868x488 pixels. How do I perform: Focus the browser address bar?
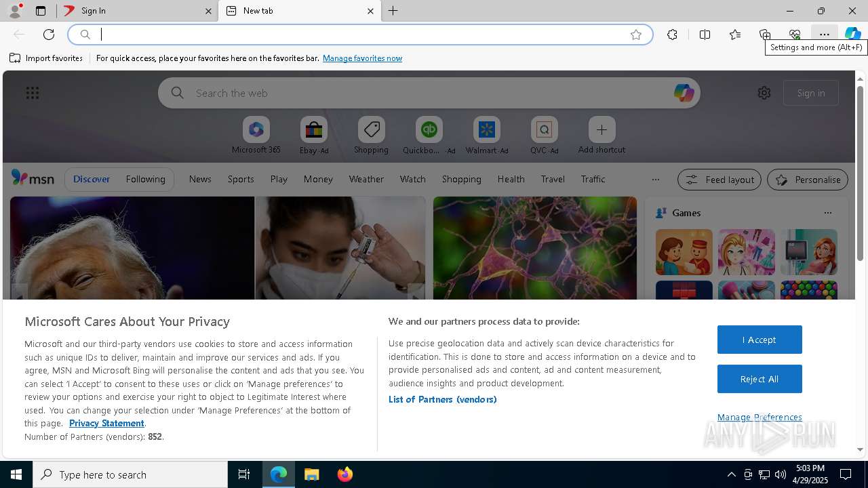359,35
